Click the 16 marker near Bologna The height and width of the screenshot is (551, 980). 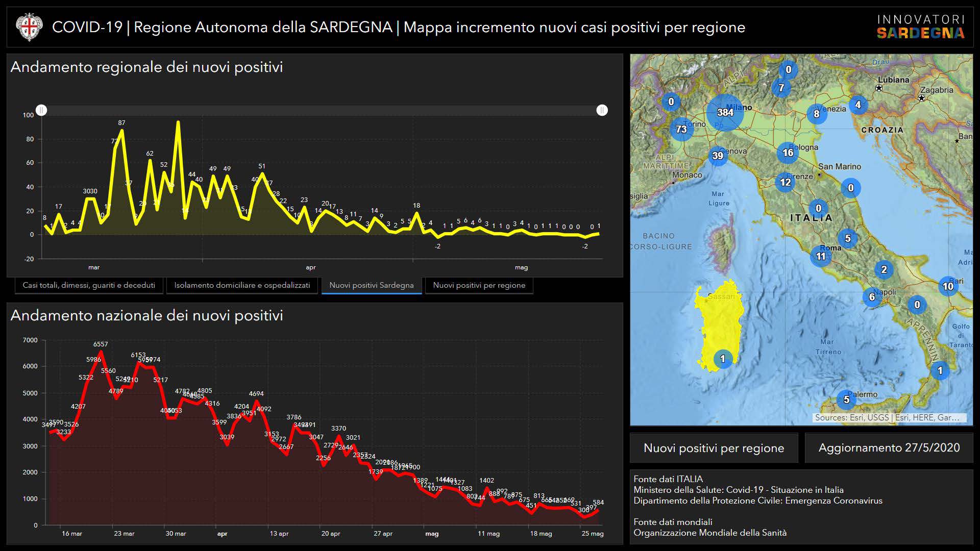[x=788, y=153]
